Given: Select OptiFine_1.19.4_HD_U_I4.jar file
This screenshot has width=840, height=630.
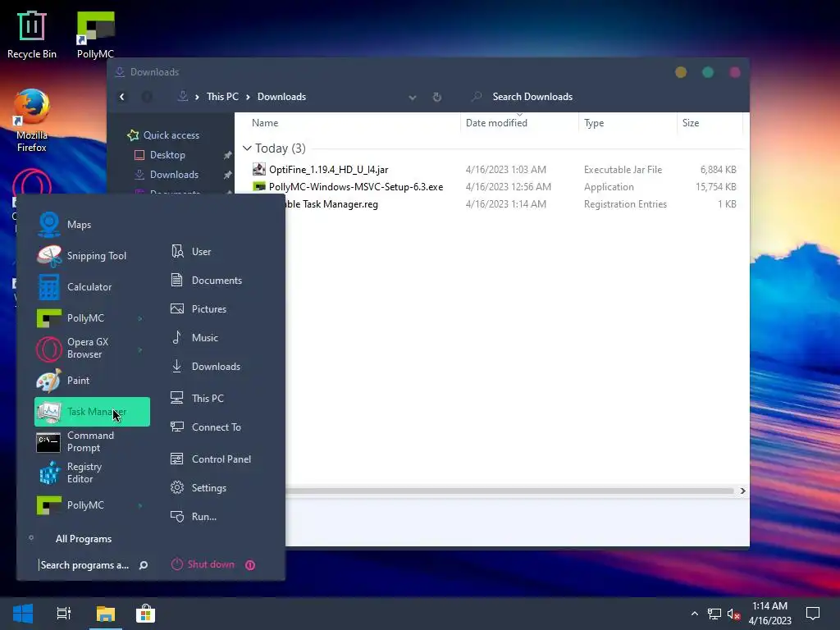Looking at the screenshot, I should pyautogui.click(x=328, y=170).
